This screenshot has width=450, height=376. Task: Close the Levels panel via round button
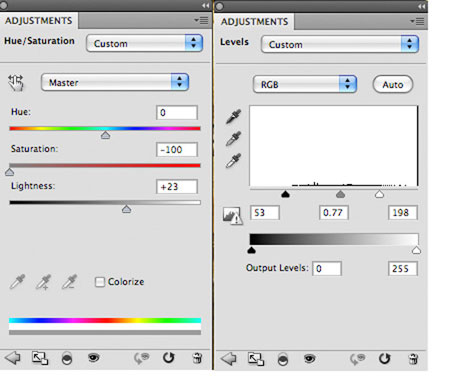pos(220,6)
